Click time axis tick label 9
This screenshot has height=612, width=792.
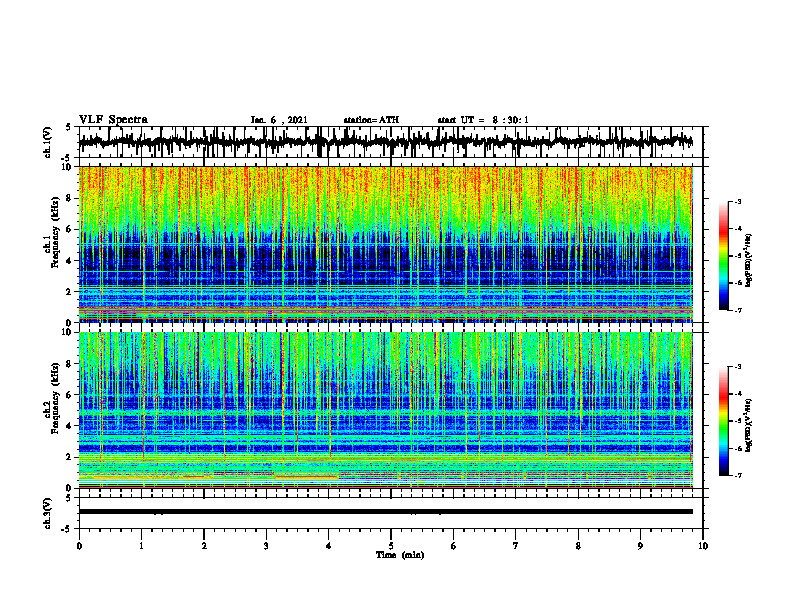[x=640, y=546]
